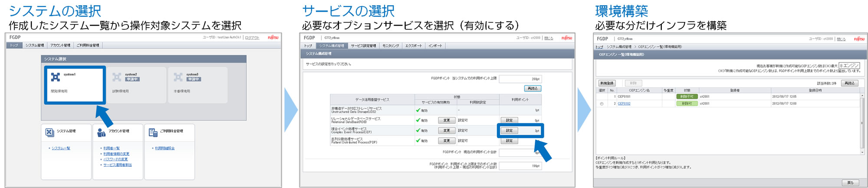The image size is (868, 188).
Task: Switch to the モニタリング tab
Action: (x=391, y=46)
